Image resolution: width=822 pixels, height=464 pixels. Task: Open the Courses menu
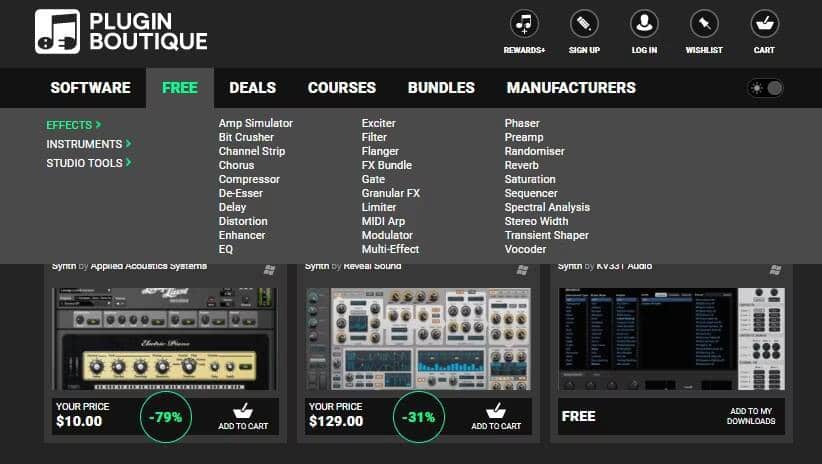pos(342,88)
